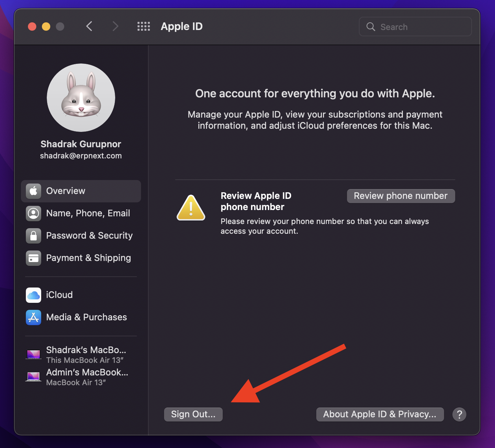Click the 'One account for everything' headline
The height and width of the screenshot is (448, 495).
(x=315, y=94)
